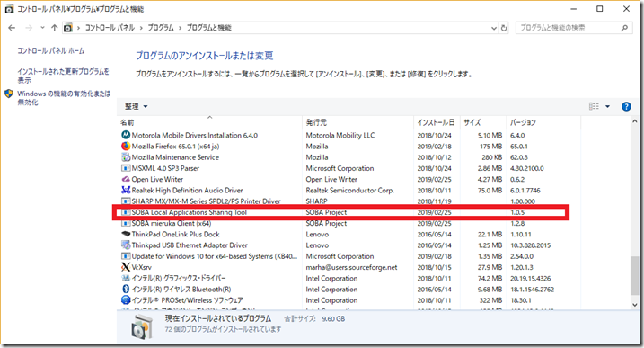
Task: Sort by the バージョン column header
Action: 543,122
